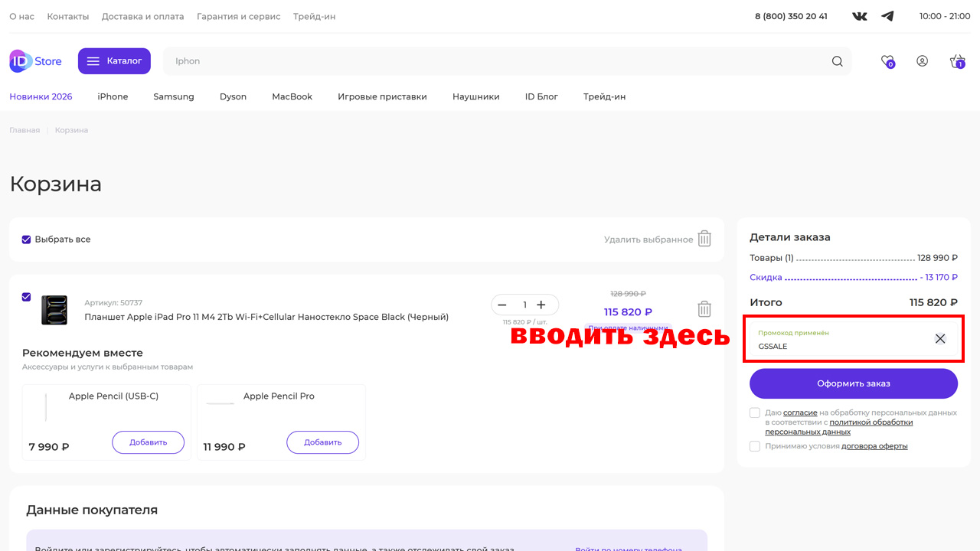Open ID Блог in navigation
Screen dimensions: 980x551
tap(541, 96)
